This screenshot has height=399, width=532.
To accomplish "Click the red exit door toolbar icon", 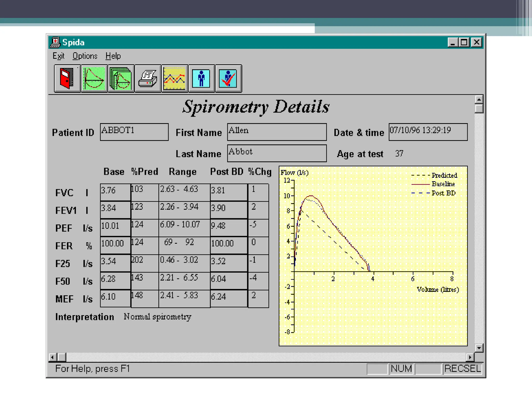I will [x=67, y=78].
